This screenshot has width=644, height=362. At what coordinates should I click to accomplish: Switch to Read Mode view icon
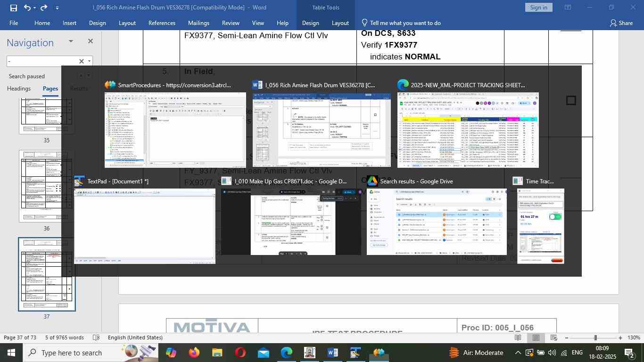click(x=518, y=337)
